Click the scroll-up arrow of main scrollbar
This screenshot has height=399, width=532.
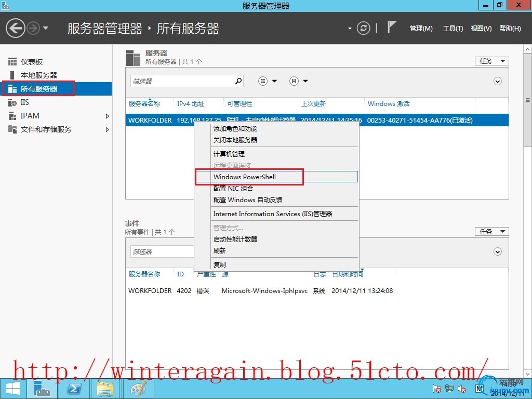pos(528,49)
